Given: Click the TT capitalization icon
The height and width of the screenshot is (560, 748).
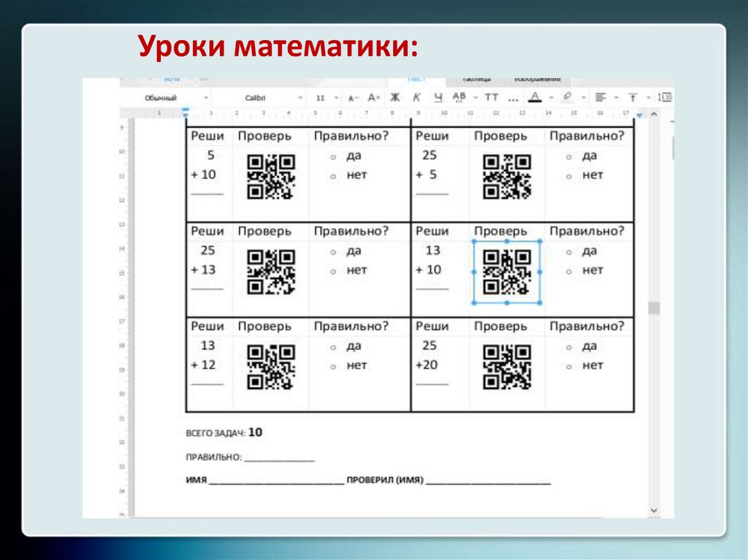Looking at the screenshot, I should pos(492,98).
